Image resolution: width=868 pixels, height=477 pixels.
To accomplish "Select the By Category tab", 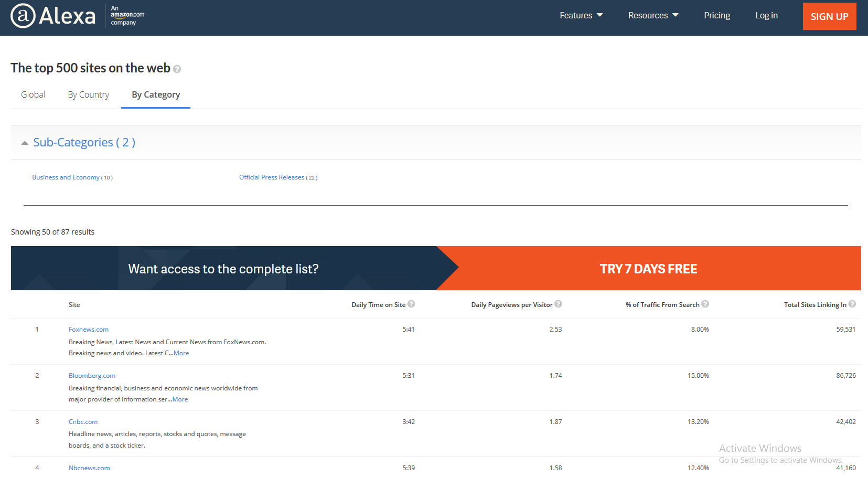I will pyautogui.click(x=156, y=94).
